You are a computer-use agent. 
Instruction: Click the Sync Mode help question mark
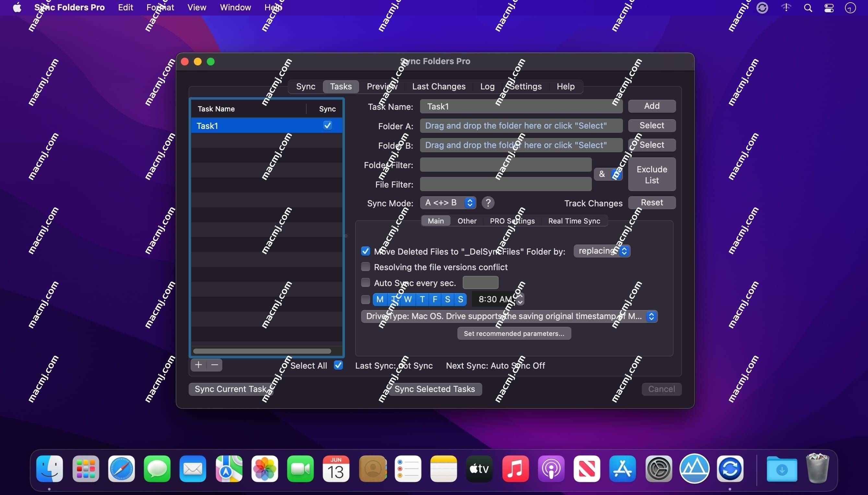488,203
